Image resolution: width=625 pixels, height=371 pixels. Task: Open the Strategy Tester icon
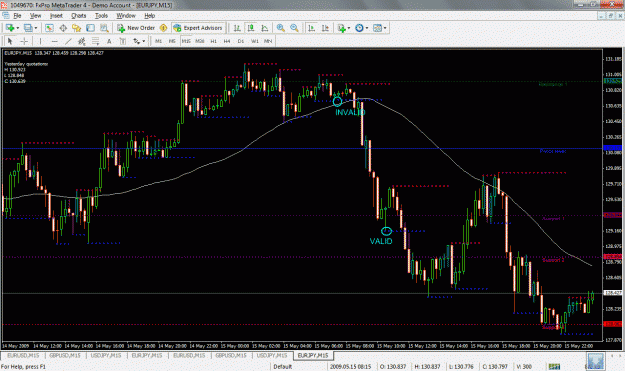tap(104, 28)
